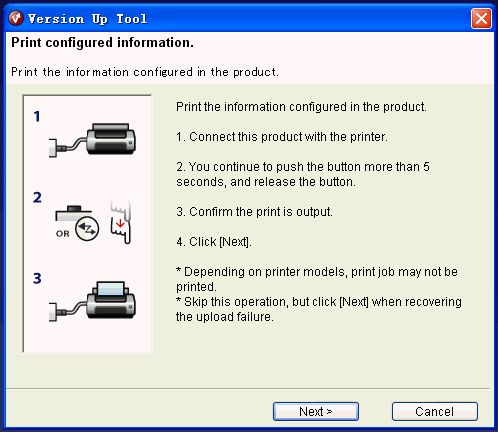Viewport: 498px width, 432px height.
Task: Click the 'Connect this product with the printer' instruction
Action: coord(282,137)
